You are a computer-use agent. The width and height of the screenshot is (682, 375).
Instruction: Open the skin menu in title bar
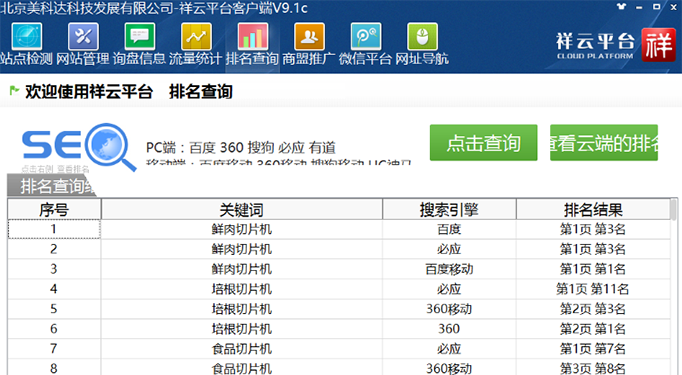point(622,7)
